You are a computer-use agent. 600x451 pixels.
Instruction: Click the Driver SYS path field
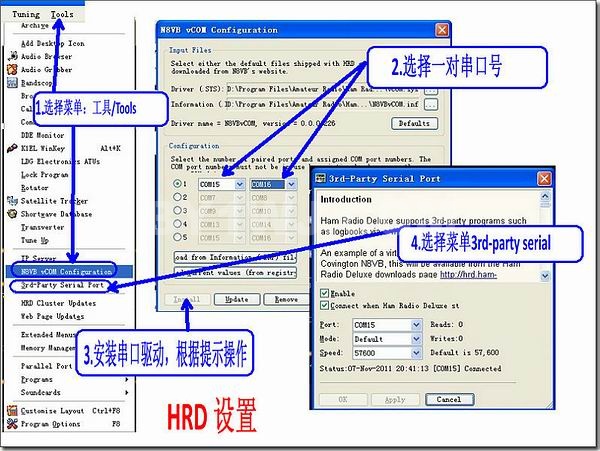pyautogui.click(x=323, y=89)
